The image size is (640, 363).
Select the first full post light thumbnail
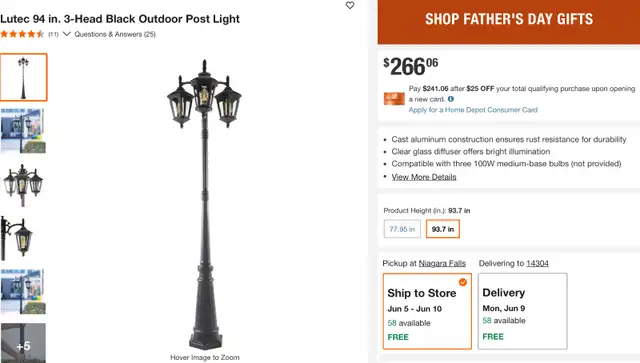pos(23,77)
